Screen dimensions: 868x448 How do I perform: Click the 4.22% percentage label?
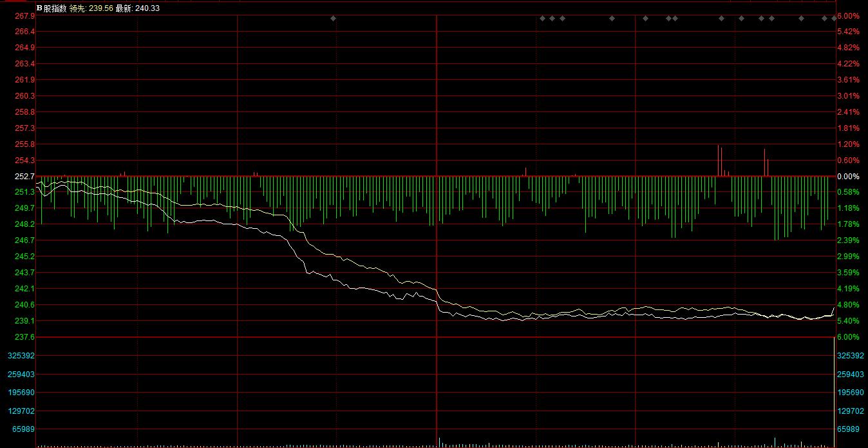848,64
